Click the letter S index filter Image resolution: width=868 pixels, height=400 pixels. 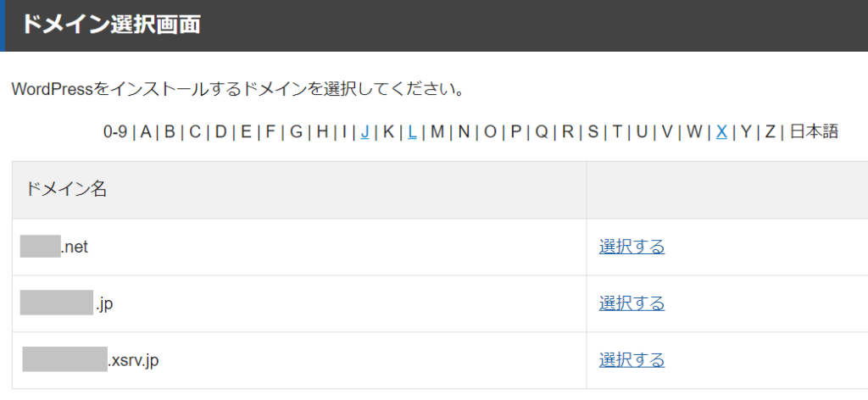(x=593, y=131)
